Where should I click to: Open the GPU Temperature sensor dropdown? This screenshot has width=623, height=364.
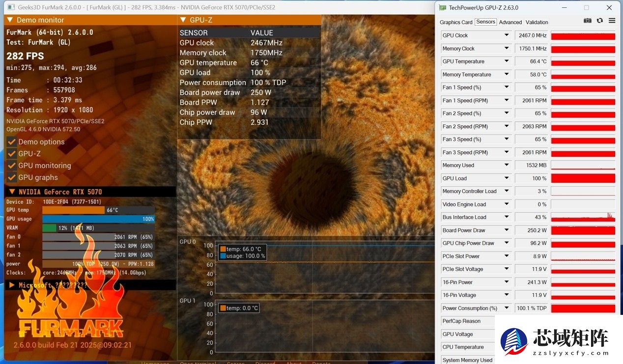[x=507, y=61]
